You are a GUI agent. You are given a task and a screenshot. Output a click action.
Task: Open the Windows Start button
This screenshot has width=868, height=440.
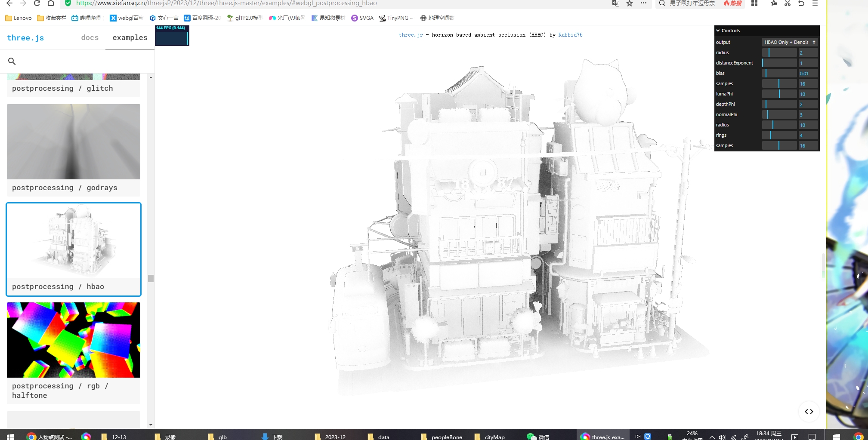pos(10,437)
